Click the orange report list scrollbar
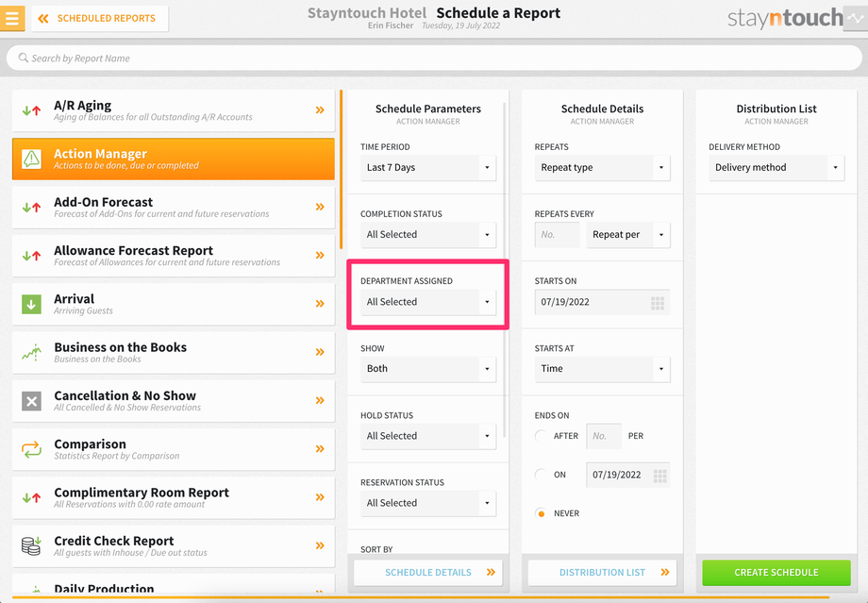The height and width of the screenshot is (603, 868). pos(341,170)
